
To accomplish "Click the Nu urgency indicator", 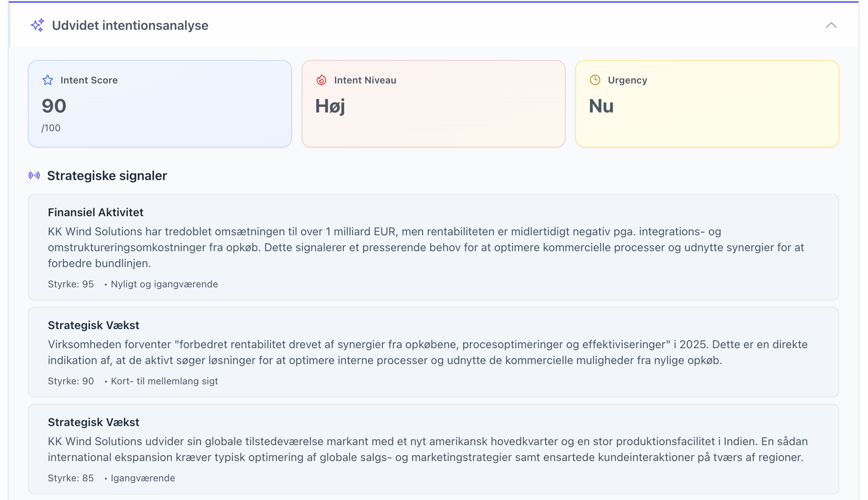I will pyautogui.click(x=602, y=106).
